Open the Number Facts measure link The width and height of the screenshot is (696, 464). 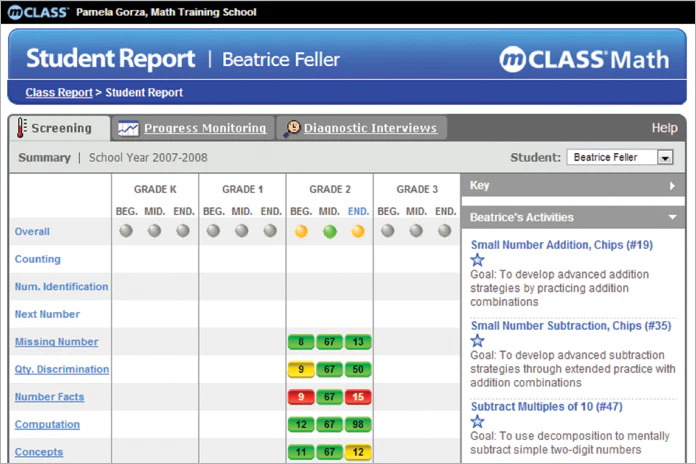49,397
